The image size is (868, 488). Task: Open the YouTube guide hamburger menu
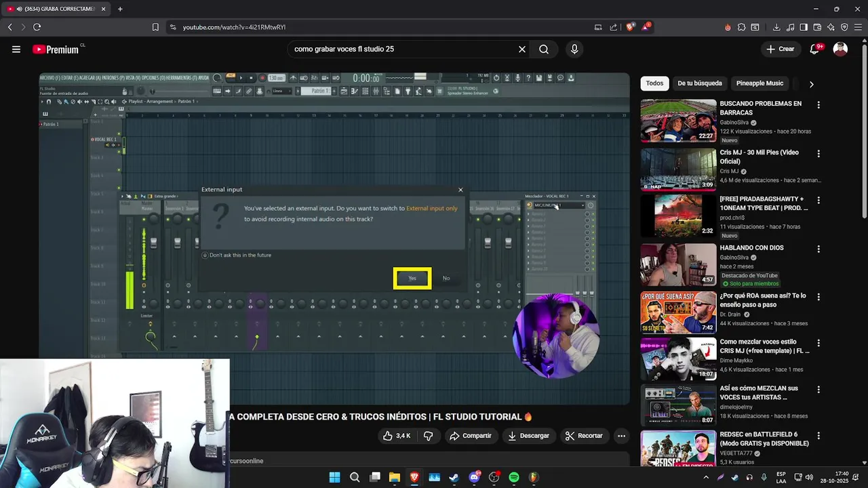(x=16, y=49)
